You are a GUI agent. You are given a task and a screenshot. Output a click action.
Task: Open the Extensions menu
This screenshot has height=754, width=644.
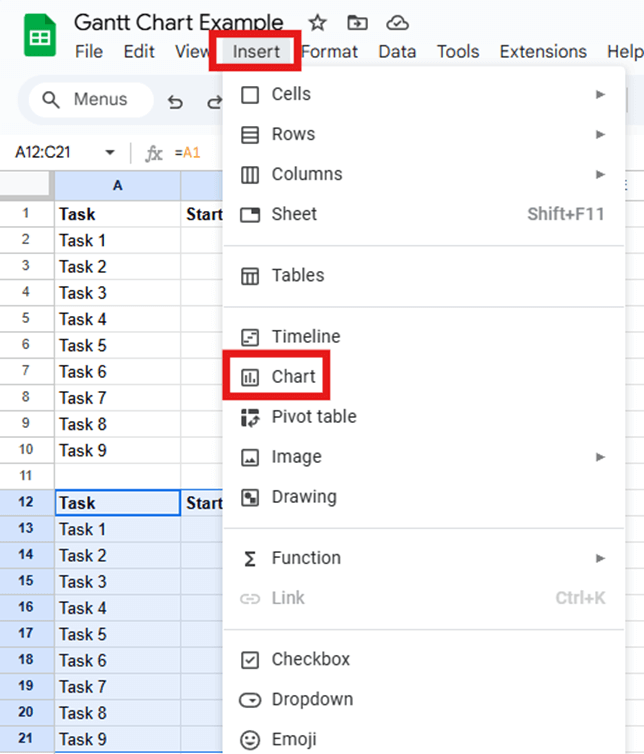point(543,52)
